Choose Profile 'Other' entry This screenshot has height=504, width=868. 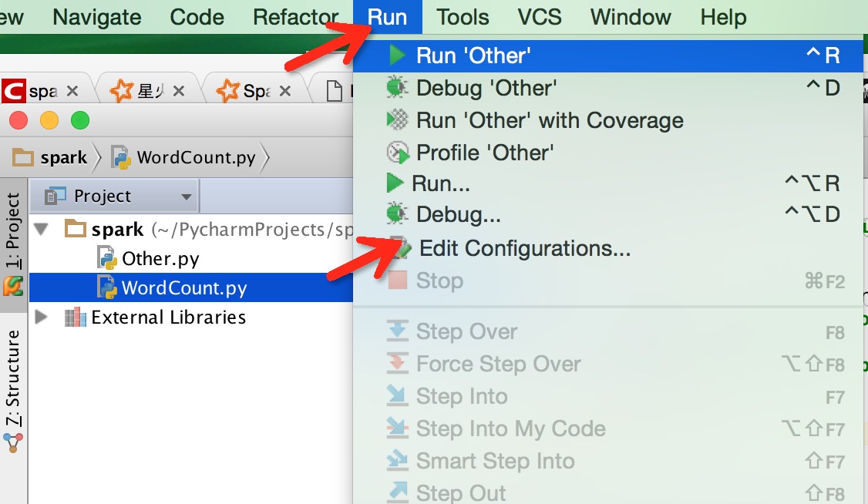click(x=607, y=152)
